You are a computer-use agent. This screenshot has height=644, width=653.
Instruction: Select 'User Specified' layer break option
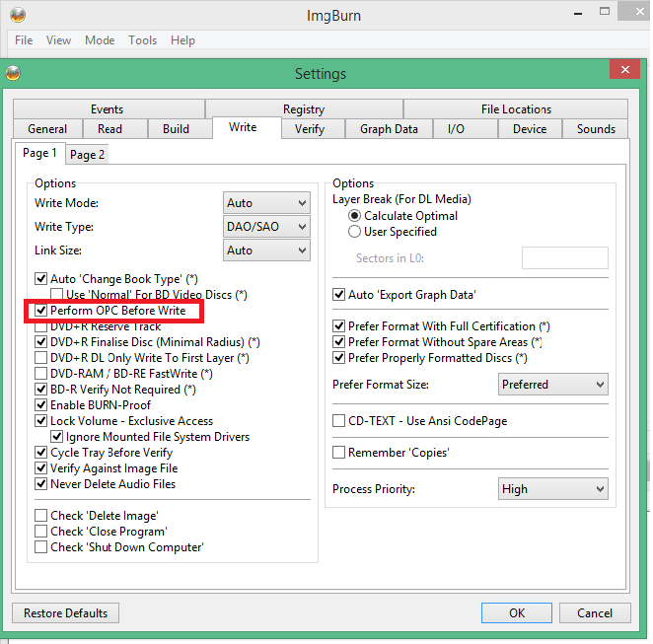pos(355,232)
